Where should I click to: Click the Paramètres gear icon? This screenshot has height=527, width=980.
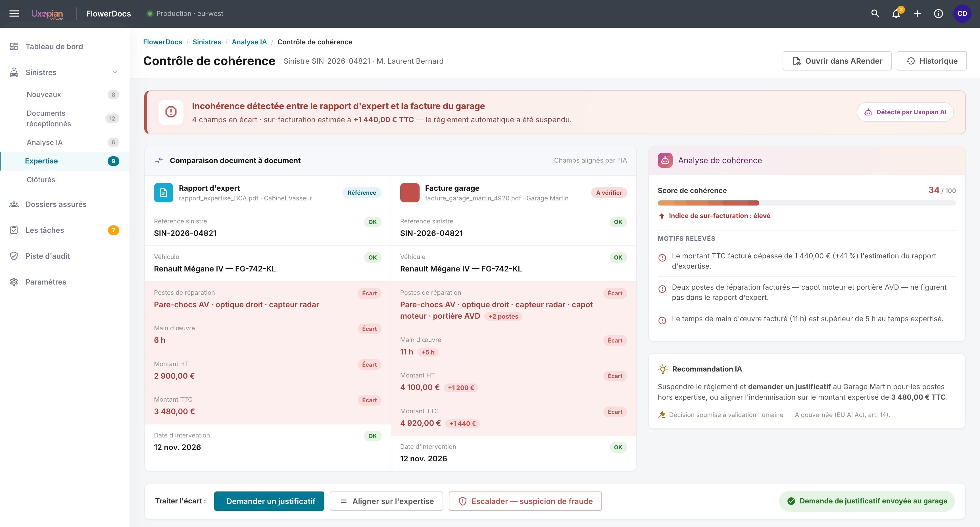tap(14, 282)
